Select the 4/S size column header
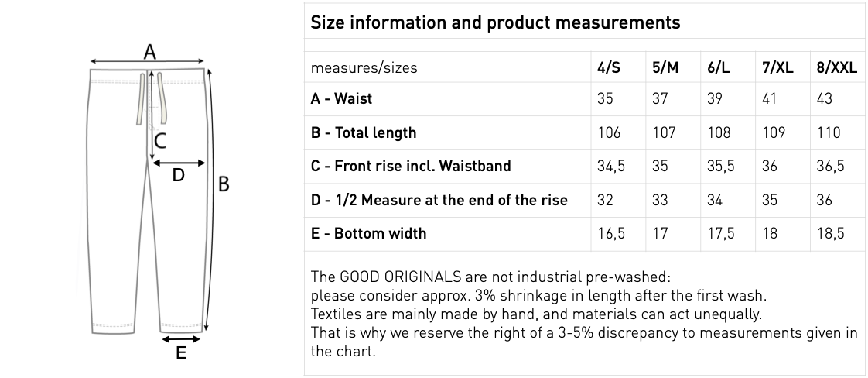The height and width of the screenshot is (378, 868). (609, 67)
